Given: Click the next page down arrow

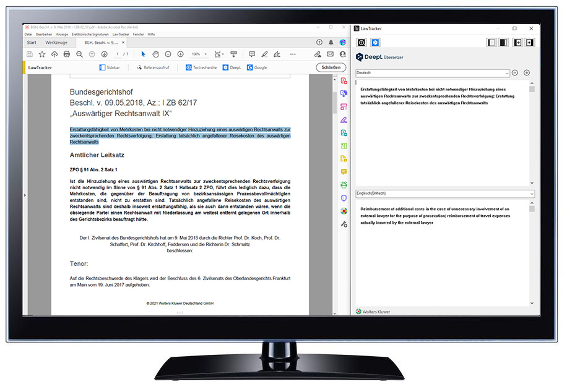Looking at the screenshot, I should 104,54.
